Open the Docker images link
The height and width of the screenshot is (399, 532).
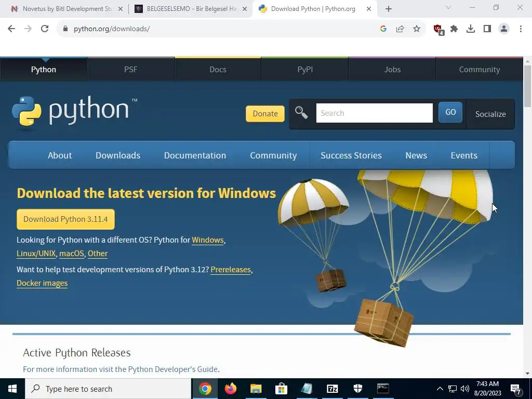42,283
